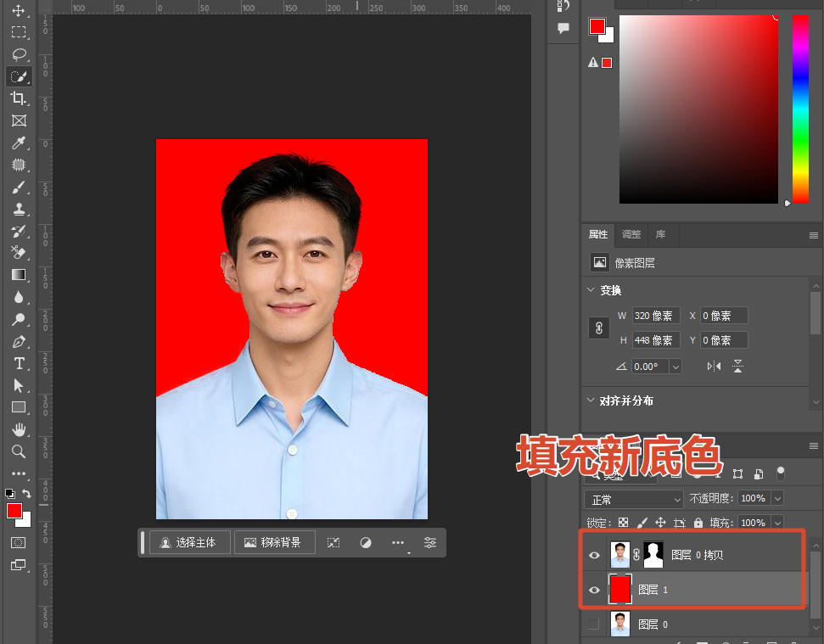Image resolution: width=824 pixels, height=644 pixels.
Task: Toggle lock all for the layer
Action: coord(698,523)
